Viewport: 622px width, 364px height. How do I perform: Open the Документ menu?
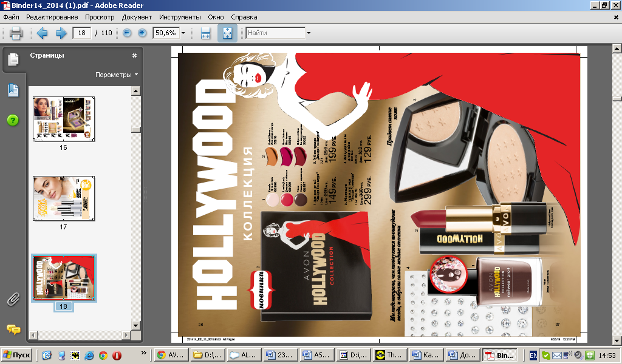(x=137, y=17)
